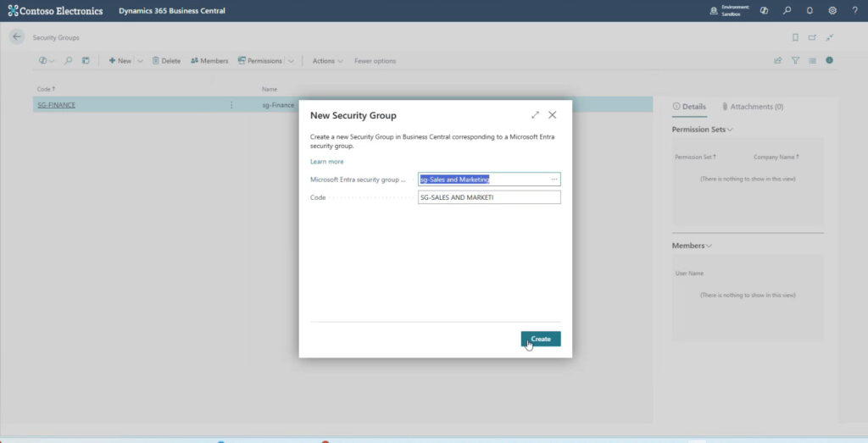Click the collapse page icon
Screen dimensions: 868x443
click(829, 37)
